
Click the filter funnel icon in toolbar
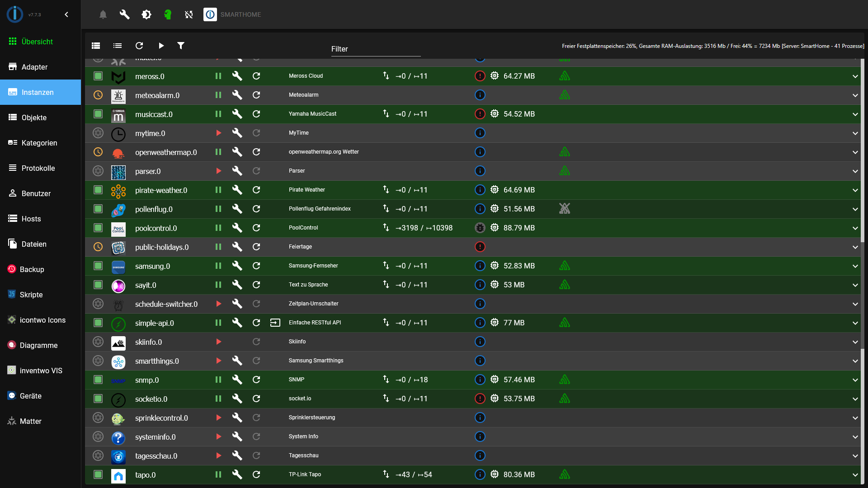(181, 46)
